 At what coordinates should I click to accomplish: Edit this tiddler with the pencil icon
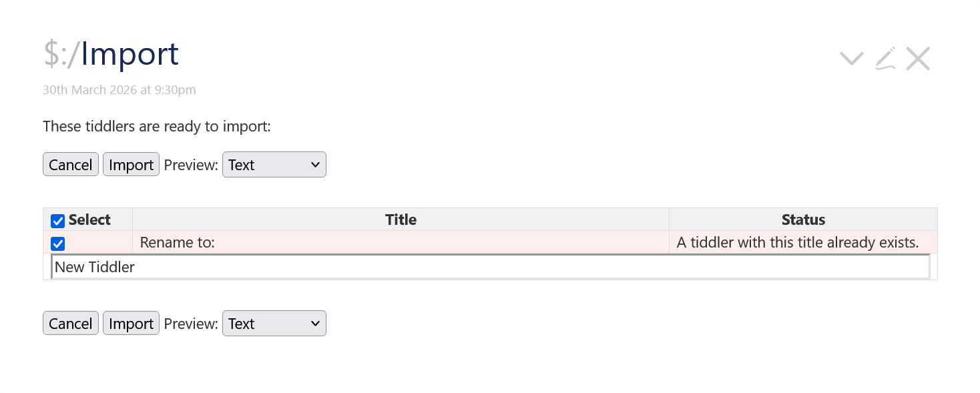pos(885,59)
